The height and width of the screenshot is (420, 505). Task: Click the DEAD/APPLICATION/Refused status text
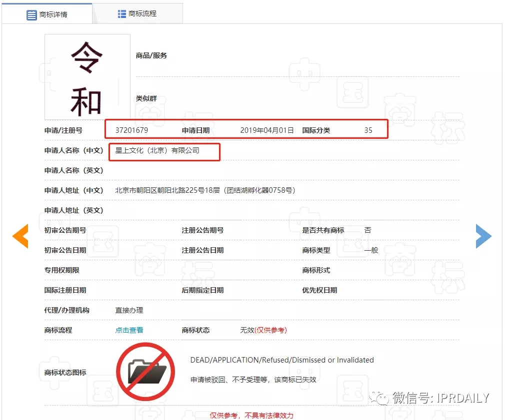(282, 360)
